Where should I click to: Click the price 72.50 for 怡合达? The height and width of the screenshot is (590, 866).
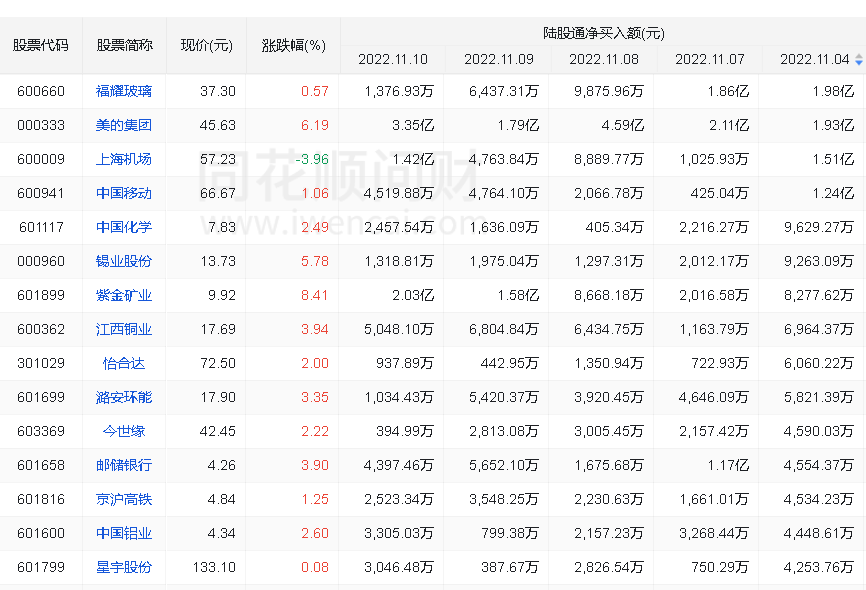218,364
